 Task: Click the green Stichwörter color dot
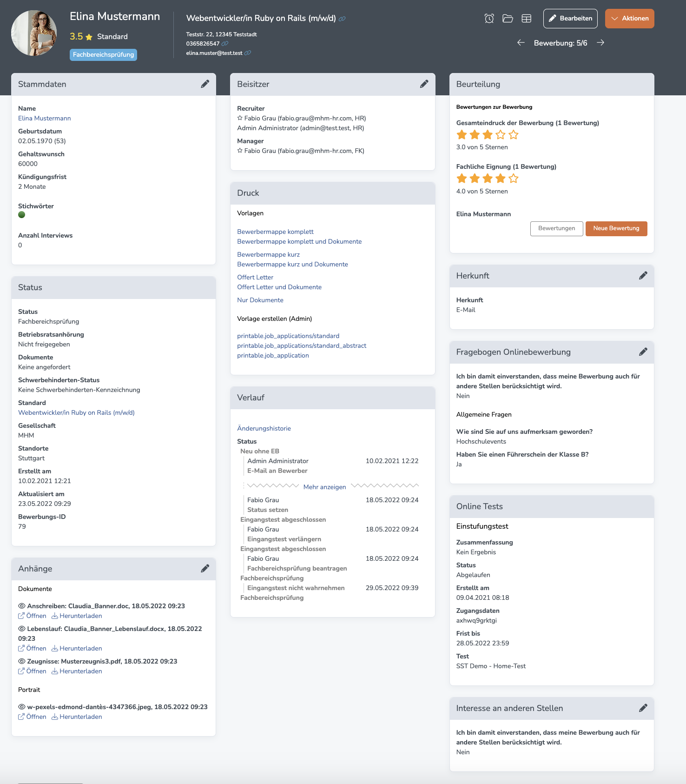click(21, 215)
